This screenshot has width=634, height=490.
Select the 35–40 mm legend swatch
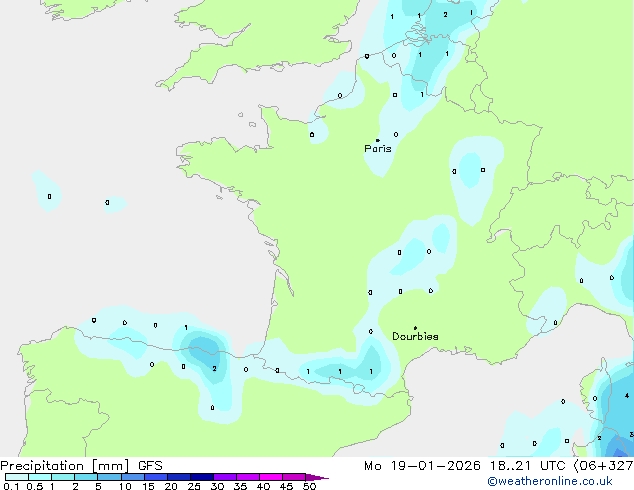click(x=247, y=477)
